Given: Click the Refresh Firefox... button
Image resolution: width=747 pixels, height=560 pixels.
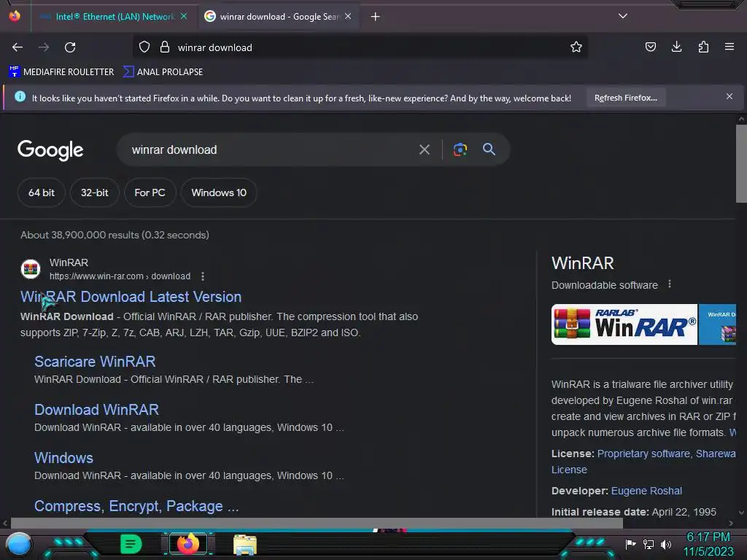Looking at the screenshot, I should tap(625, 98).
